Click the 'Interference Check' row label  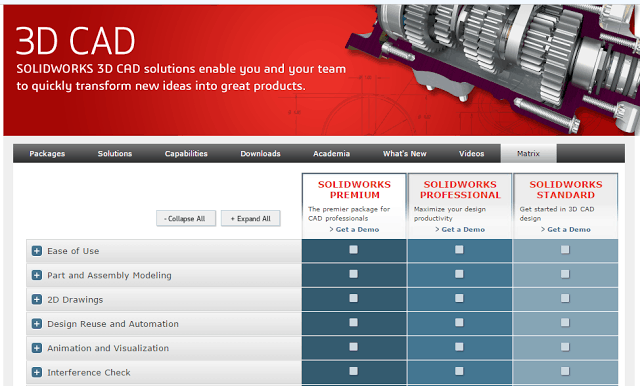(89, 373)
